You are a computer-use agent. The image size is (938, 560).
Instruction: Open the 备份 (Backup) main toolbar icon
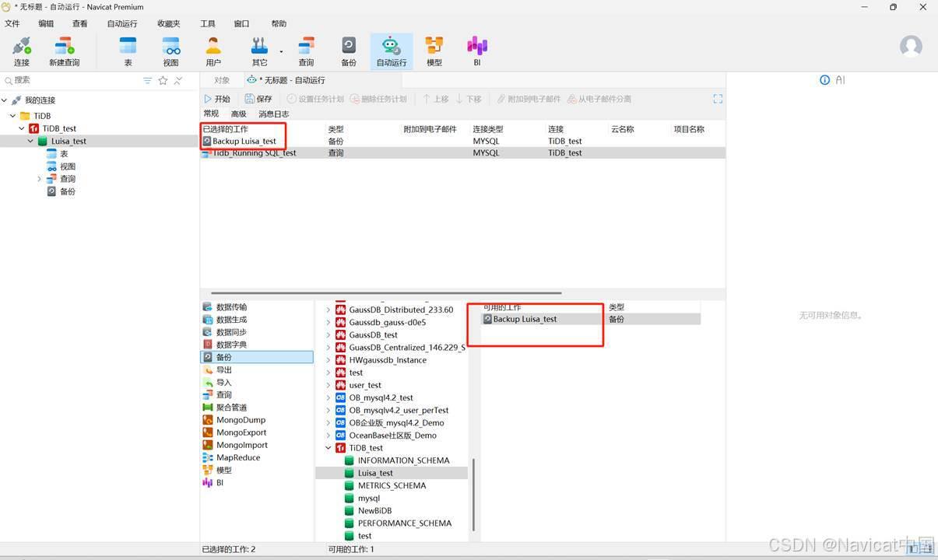(x=349, y=51)
